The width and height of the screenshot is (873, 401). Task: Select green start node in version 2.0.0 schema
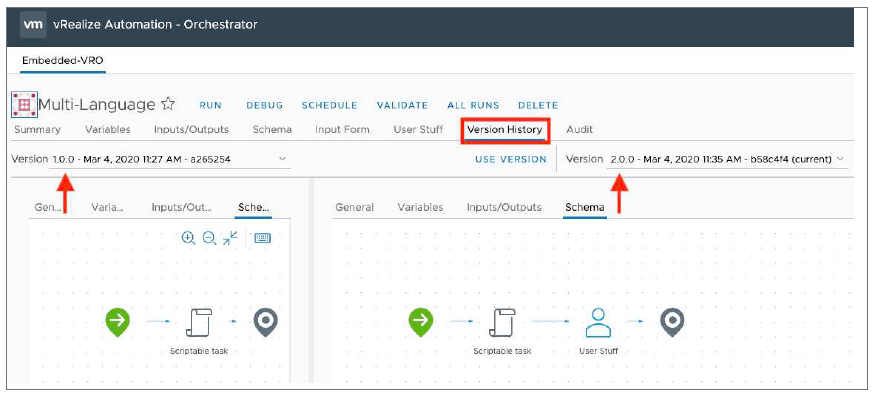421,323
